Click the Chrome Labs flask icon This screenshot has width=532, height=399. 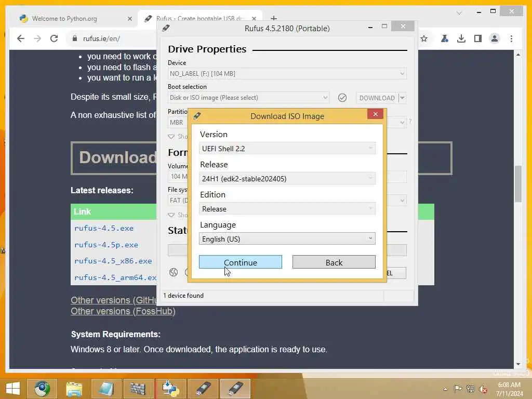coord(444,38)
